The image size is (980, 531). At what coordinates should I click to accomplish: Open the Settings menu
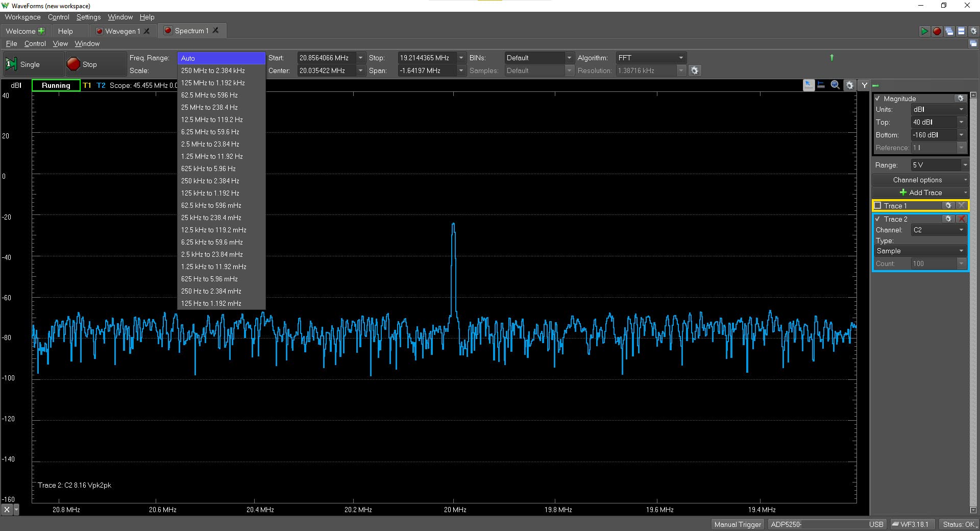(88, 17)
